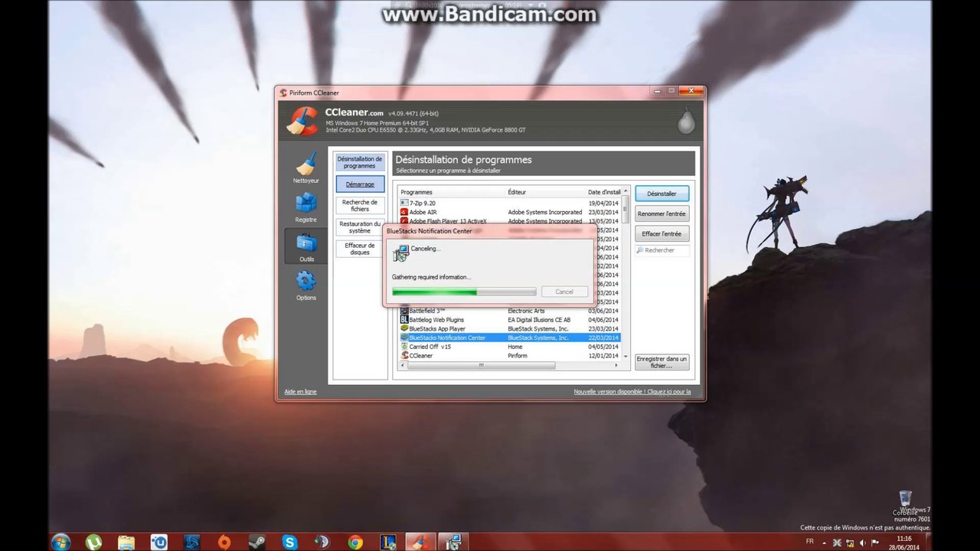The image size is (980, 551).
Task: Click the Carried Off v15 icon
Action: [x=403, y=347]
